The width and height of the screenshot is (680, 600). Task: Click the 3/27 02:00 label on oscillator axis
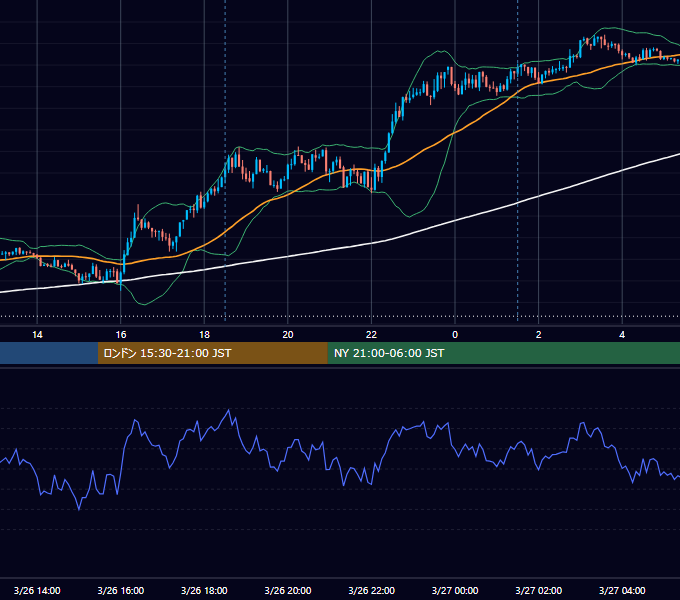point(539,590)
